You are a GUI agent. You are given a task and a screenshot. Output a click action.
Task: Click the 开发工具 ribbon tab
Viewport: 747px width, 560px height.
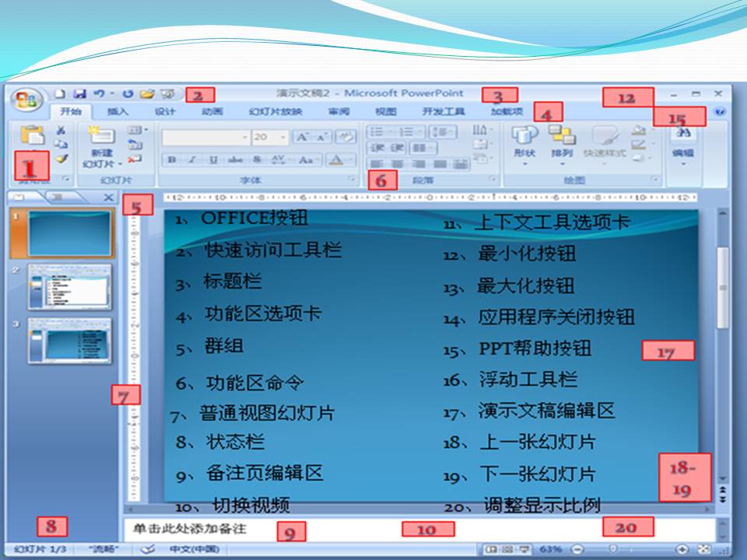click(444, 111)
